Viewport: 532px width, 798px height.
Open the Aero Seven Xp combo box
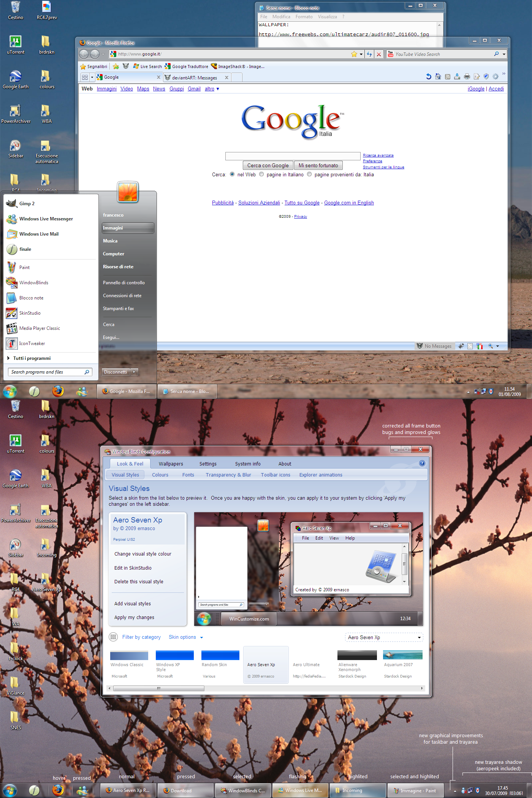[384, 637]
